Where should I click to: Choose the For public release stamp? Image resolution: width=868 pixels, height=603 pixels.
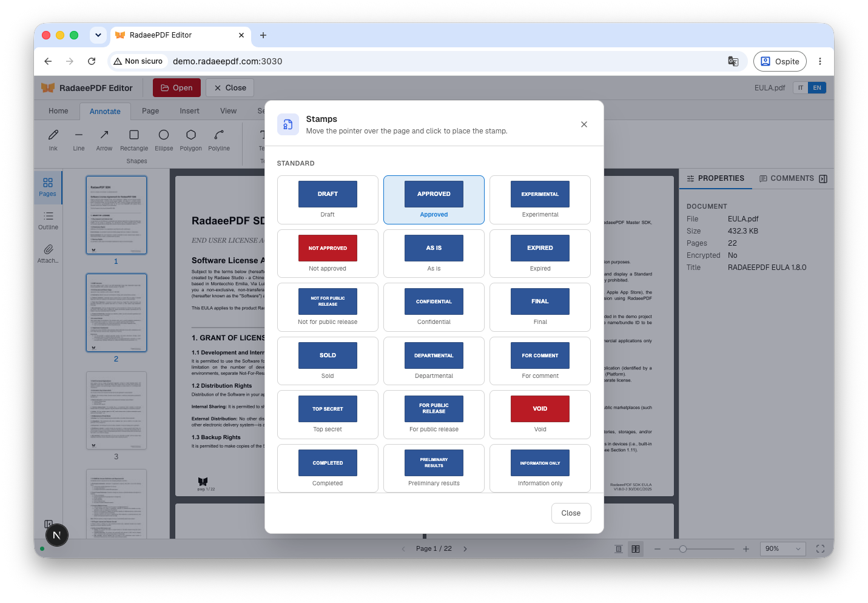(434, 414)
